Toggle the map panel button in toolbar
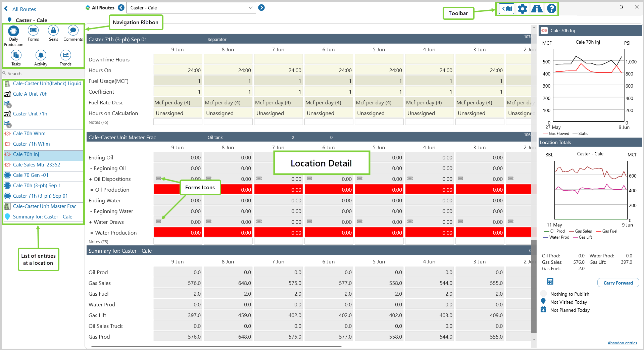Viewport: 644px width, 350px height. click(x=507, y=9)
